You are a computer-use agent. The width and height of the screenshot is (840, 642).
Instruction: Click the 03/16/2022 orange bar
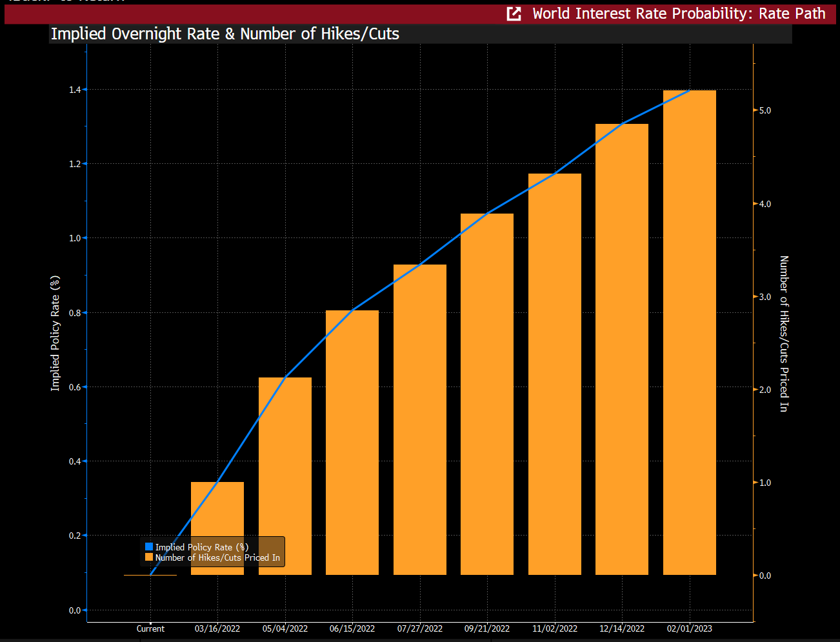click(x=217, y=528)
